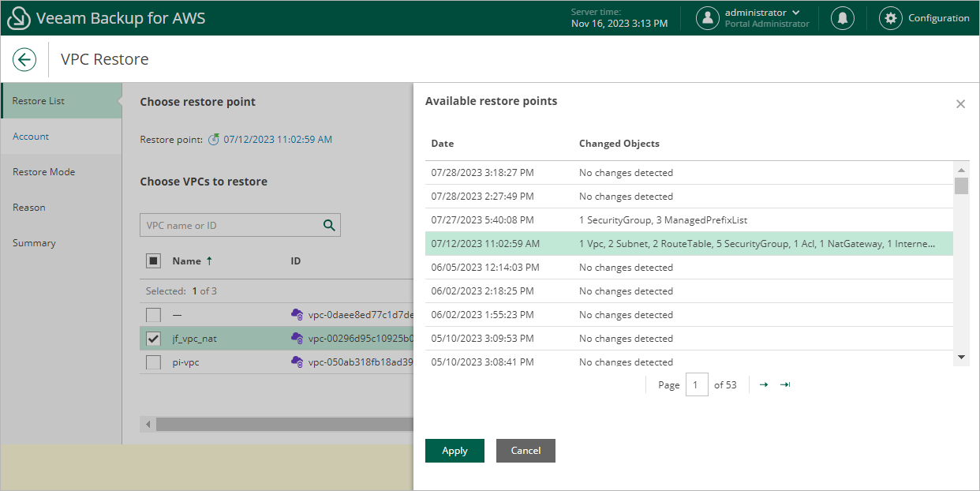Click the vpc-050ab318fb18ad39 ID
Viewport: 980px width, 491px height.
tap(361, 362)
